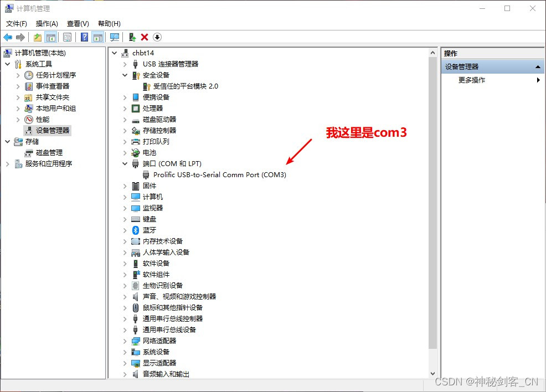Select the 计算机 row in device list

[x=152, y=197]
